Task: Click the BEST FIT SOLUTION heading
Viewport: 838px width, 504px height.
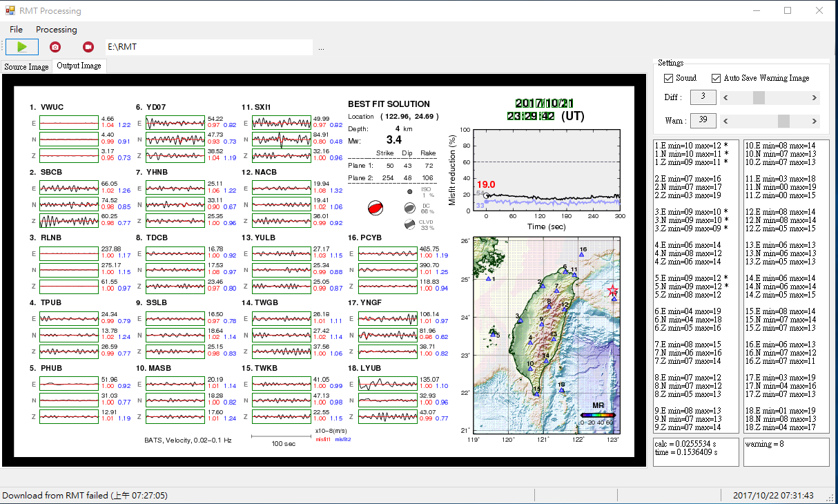Action: (389, 104)
